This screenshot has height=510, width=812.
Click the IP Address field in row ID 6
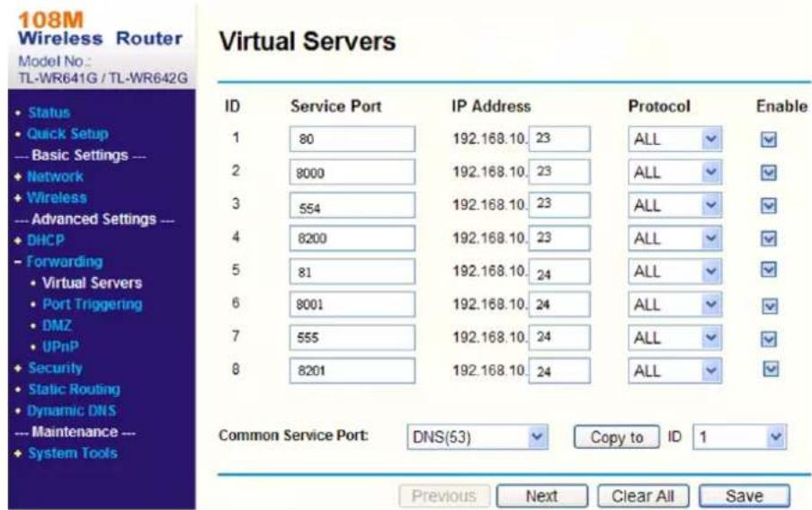[559, 304]
